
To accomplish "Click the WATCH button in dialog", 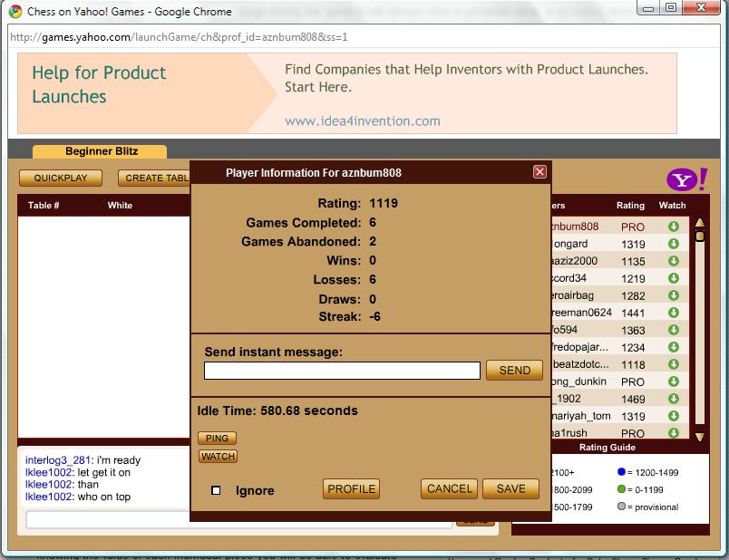I will tap(218, 457).
